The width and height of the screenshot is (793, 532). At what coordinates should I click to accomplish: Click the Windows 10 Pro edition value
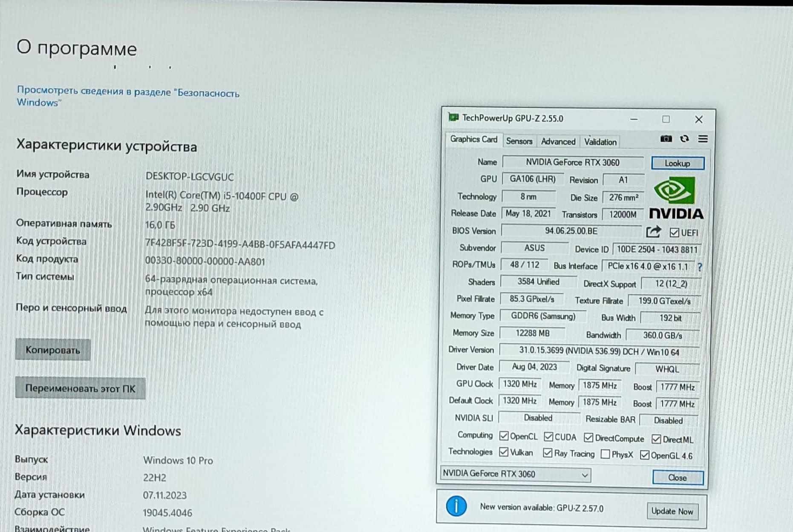click(x=178, y=460)
